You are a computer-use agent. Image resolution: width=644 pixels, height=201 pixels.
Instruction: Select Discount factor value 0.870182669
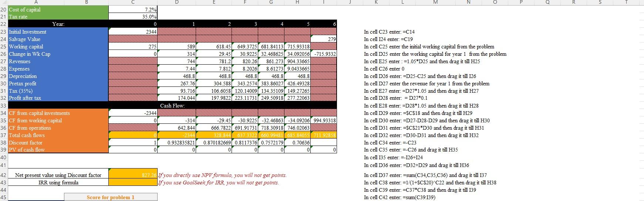point(214,143)
